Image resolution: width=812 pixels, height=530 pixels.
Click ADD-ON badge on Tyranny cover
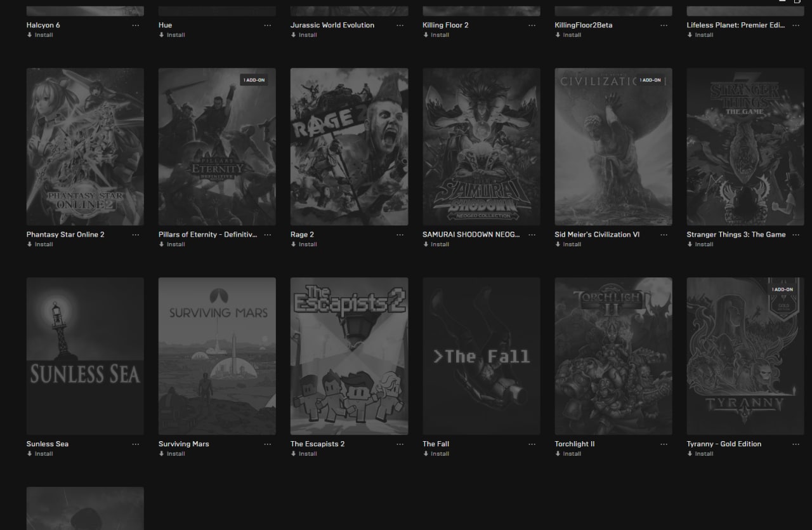pyautogui.click(x=782, y=289)
